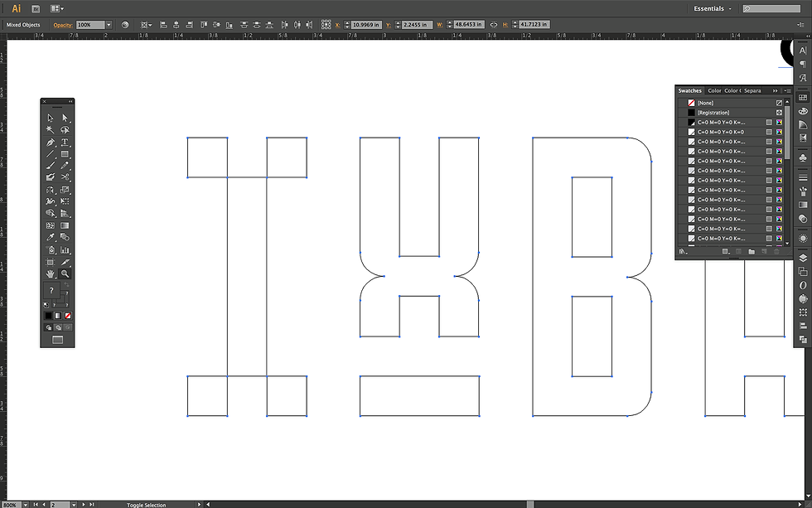The height and width of the screenshot is (508, 812).
Task: Select the C=0 M=0 Y=0 K=0 swatch
Action: click(731, 132)
